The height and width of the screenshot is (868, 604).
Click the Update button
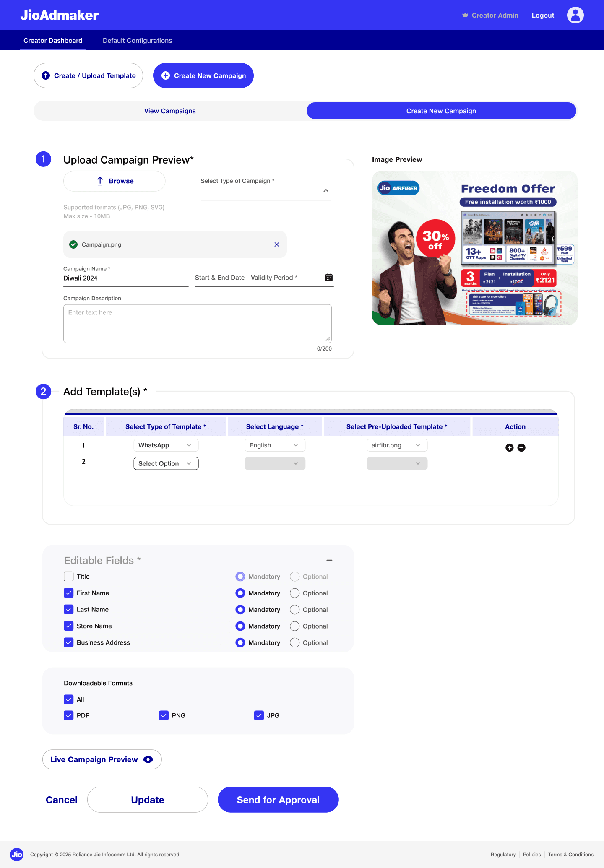click(x=148, y=800)
